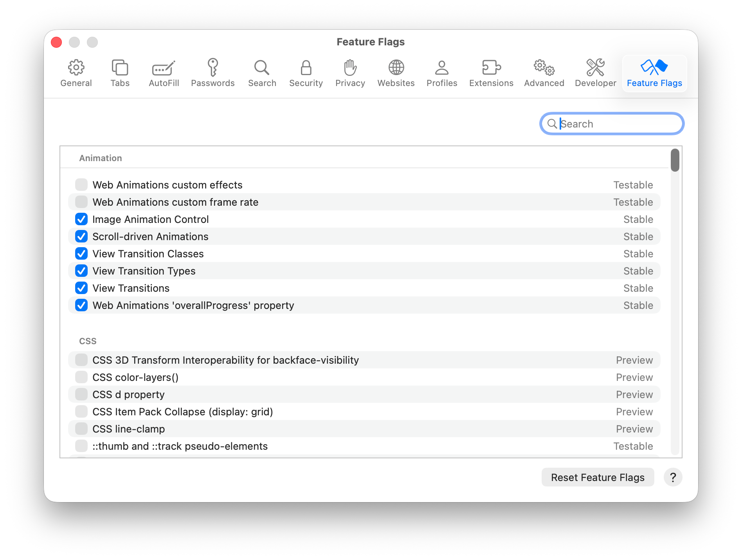Open the Security lock icon pane
Image resolution: width=742 pixels, height=560 pixels.
point(306,68)
